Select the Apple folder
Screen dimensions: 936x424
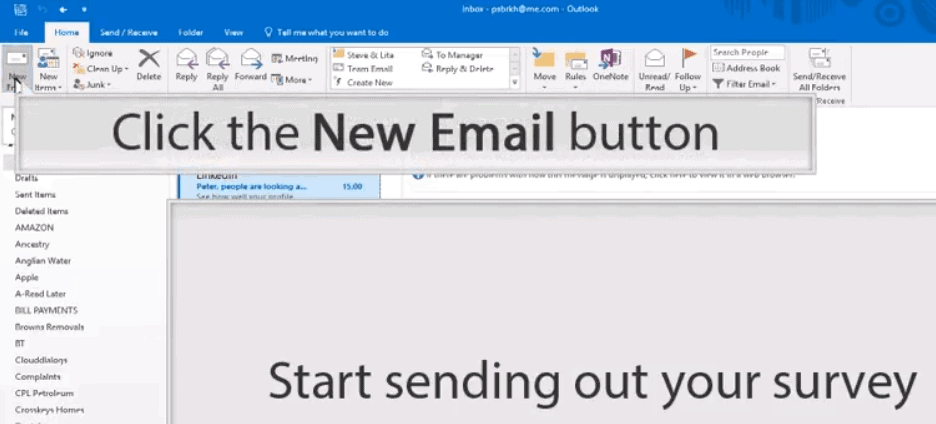pyautogui.click(x=27, y=277)
